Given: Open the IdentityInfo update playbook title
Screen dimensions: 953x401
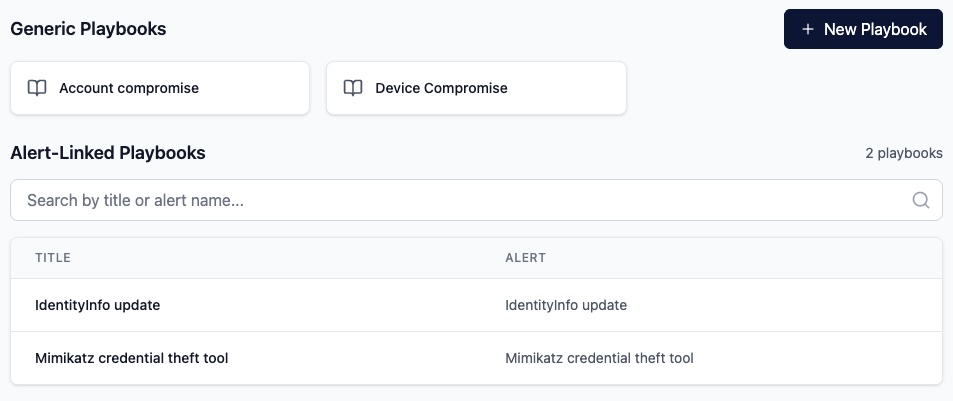Looking at the screenshot, I should tap(97, 305).
